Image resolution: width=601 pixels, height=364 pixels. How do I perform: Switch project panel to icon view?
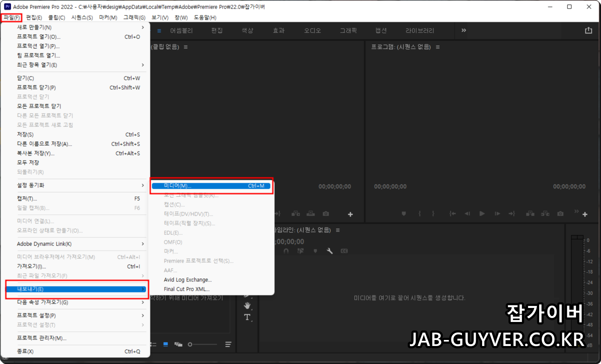pos(166,344)
